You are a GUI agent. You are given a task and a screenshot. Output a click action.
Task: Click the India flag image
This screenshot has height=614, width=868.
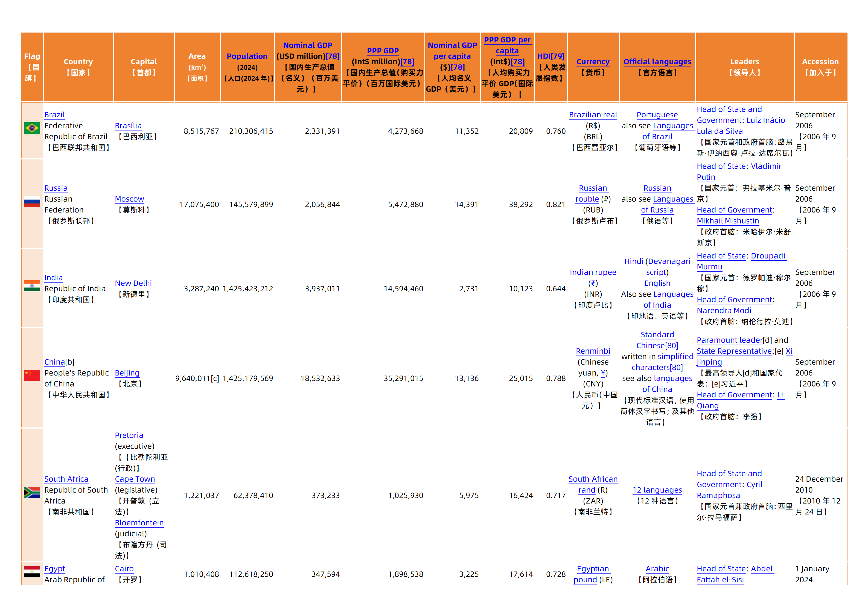pos(32,286)
